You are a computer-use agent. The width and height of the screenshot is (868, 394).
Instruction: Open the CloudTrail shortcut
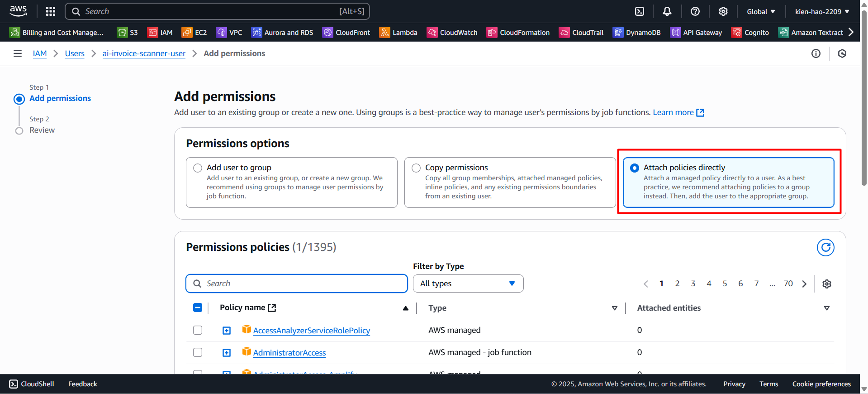[581, 32]
